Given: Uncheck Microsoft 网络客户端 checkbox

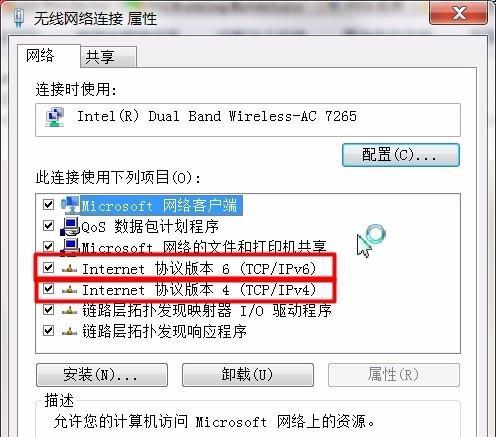Looking at the screenshot, I should [49, 204].
